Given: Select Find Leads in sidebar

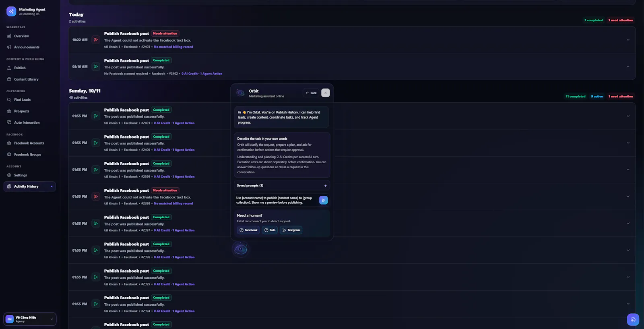Looking at the screenshot, I should [22, 100].
